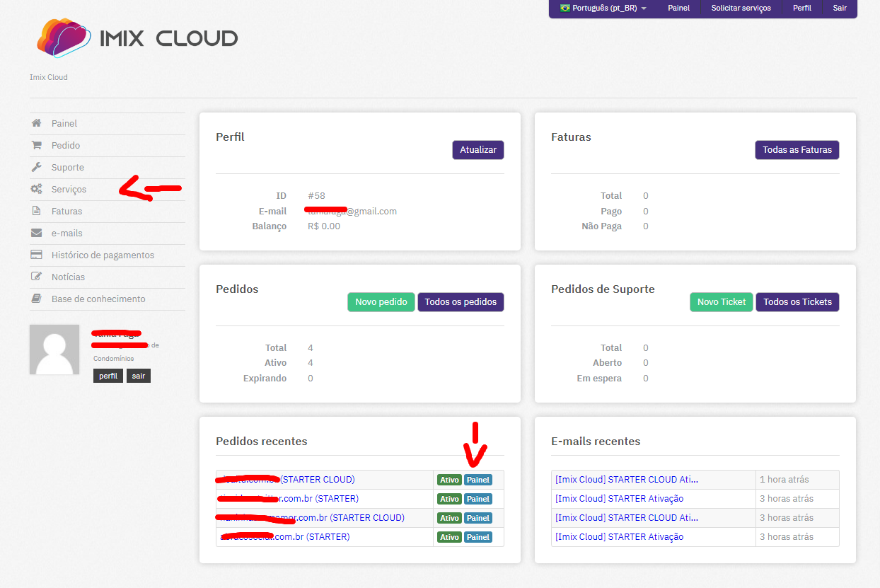Open the last order link (STARTER)
880x588 pixels.
(x=284, y=537)
